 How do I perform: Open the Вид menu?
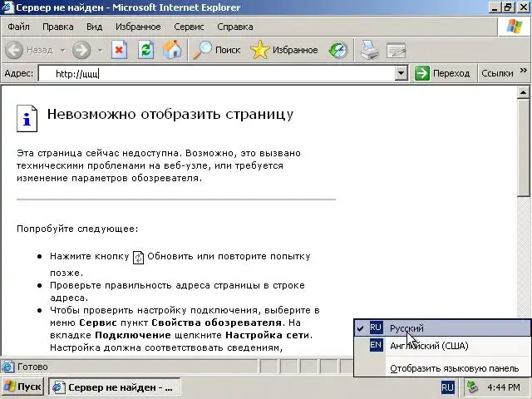click(94, 27)
